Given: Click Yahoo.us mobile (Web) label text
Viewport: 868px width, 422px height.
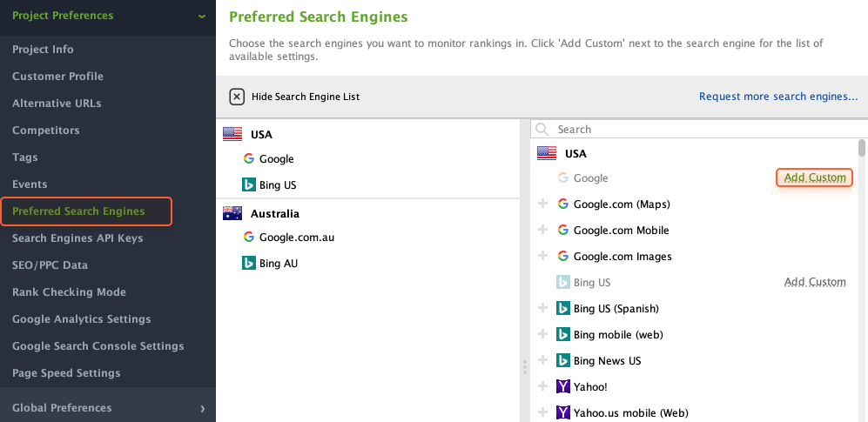Looking at the screenshot, I should (x=630, y=412).
